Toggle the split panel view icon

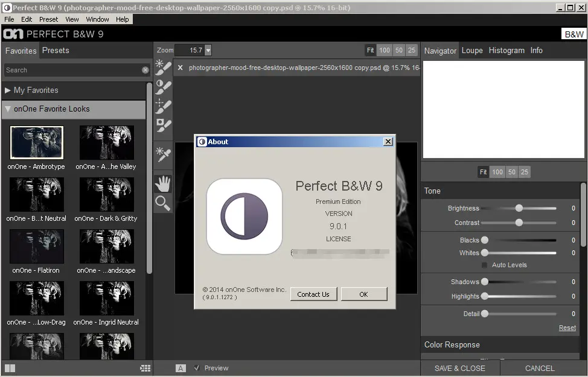click(x=10, y=368)
